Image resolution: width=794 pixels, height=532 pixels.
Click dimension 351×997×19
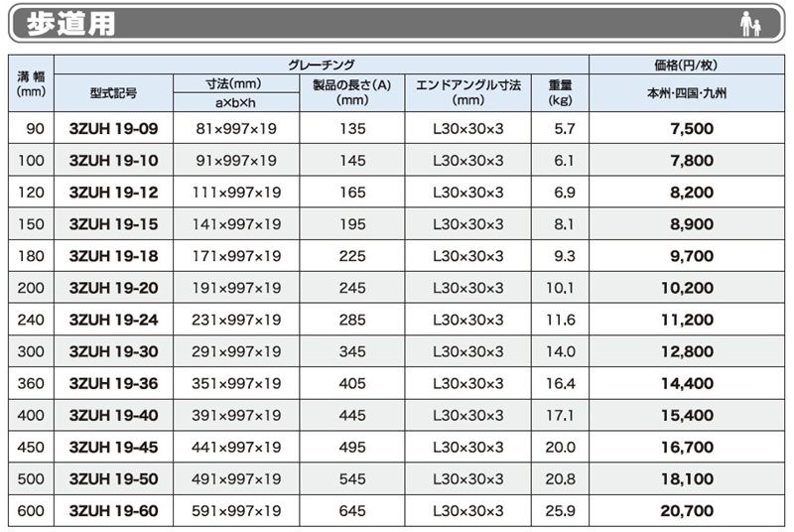tap(236, 384)
